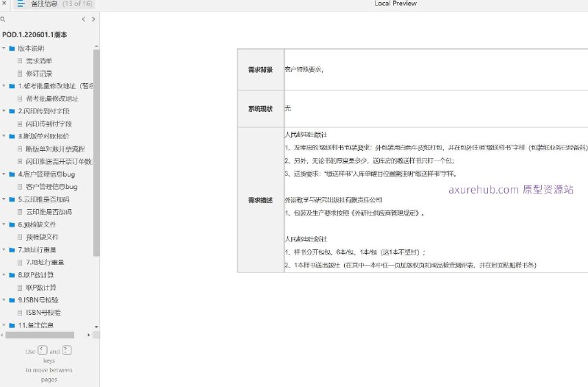Go to previous page with left chevron

pyautogui.click(x=83, y=19)
